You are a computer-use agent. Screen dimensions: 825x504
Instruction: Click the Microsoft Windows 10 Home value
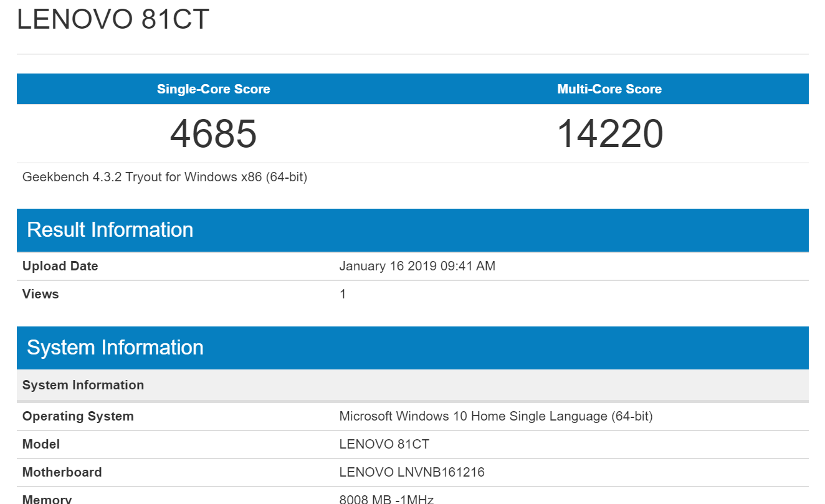pyautogui.click(x=495, y=416)
